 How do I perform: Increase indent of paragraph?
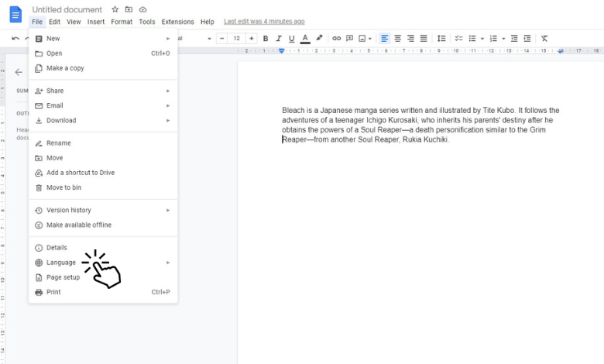pos(527,39)
